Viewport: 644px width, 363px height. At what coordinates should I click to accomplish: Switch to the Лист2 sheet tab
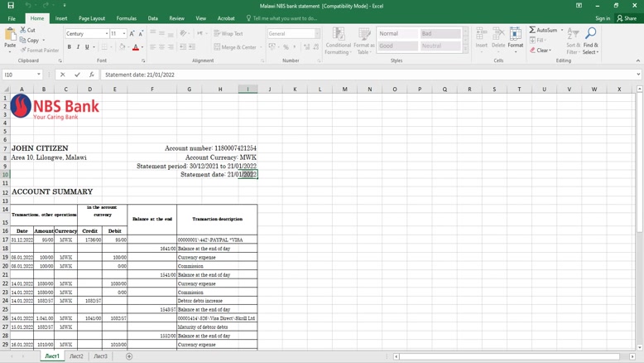pos(76,356)
